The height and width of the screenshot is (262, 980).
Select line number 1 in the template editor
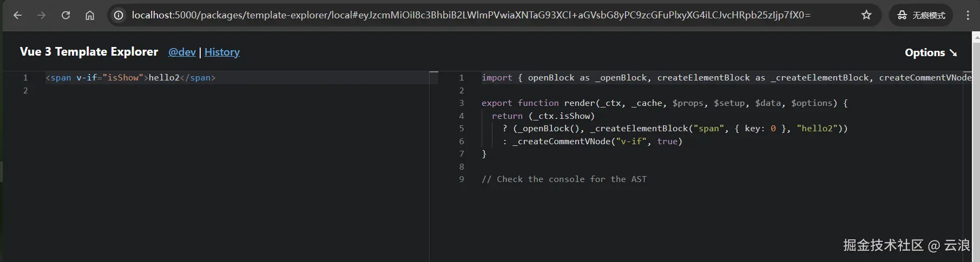(x=25, y=78)
